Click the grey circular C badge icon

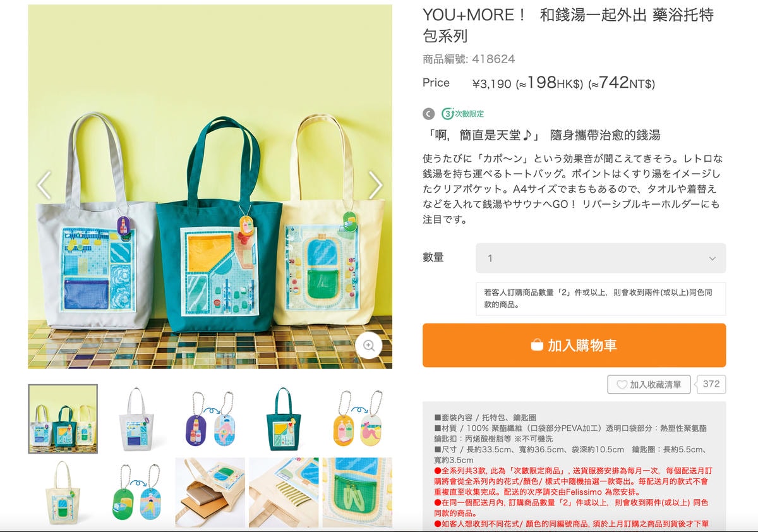click(429, 114)
